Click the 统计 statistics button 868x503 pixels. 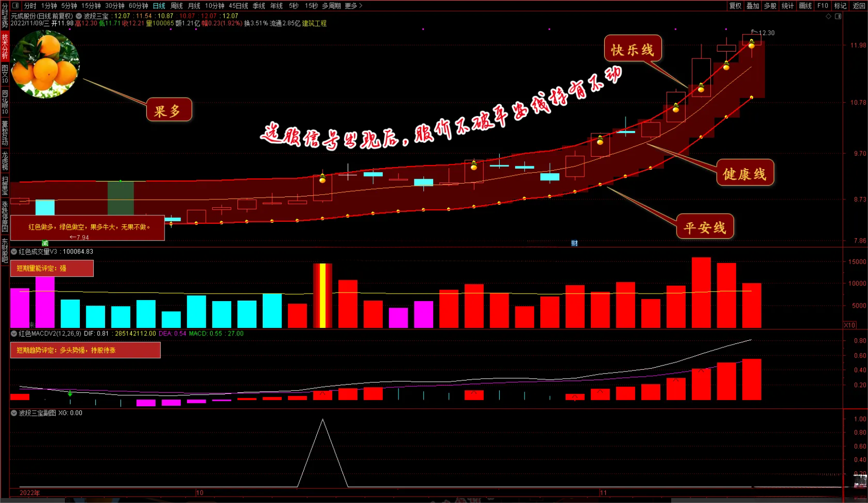787,5
